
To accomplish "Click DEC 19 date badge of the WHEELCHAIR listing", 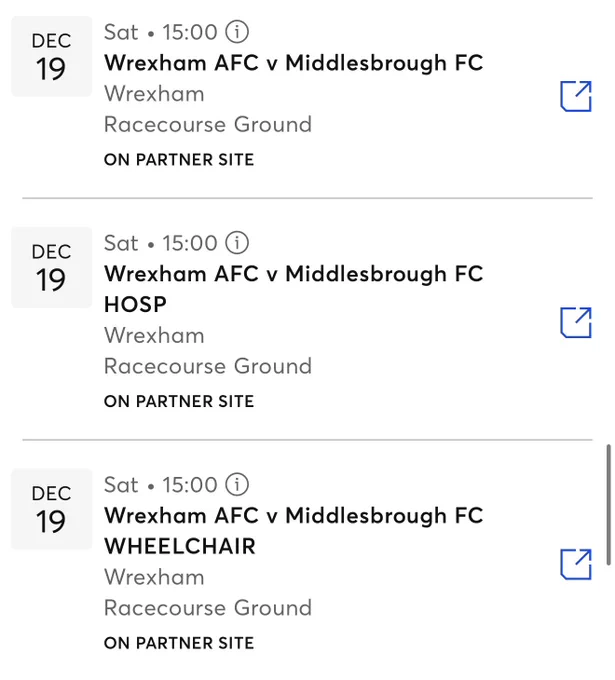I will click(52, 509).
